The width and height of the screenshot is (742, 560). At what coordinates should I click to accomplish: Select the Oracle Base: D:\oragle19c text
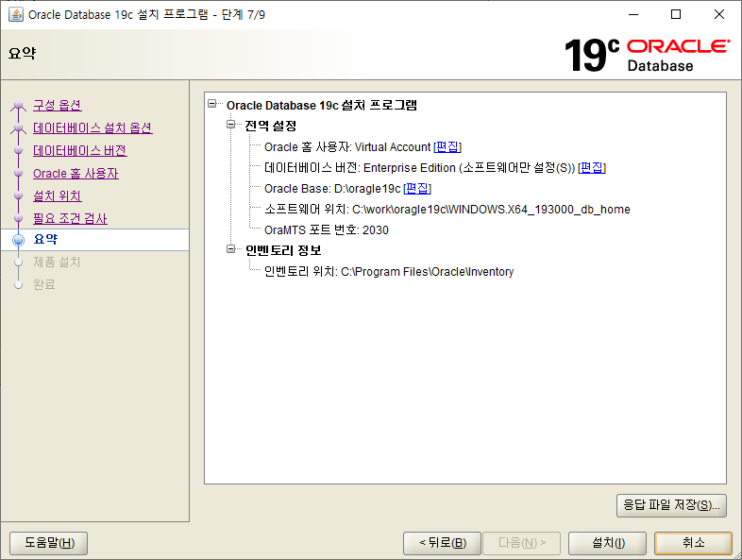(332, 189)
